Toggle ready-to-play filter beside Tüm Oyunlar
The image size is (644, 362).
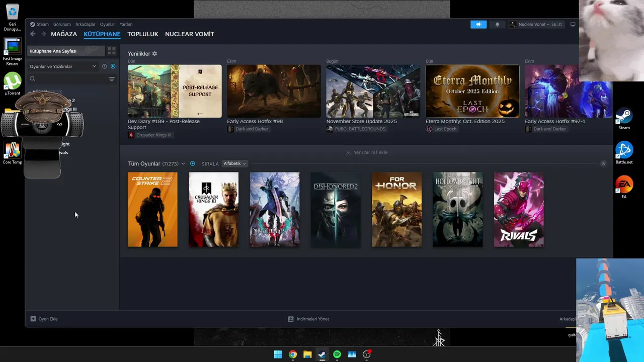[192, 163]
